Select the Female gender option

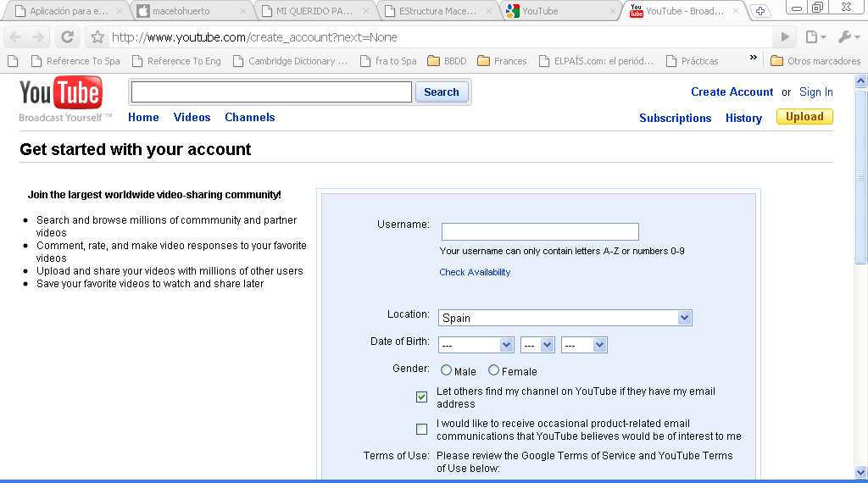(493, 370)
